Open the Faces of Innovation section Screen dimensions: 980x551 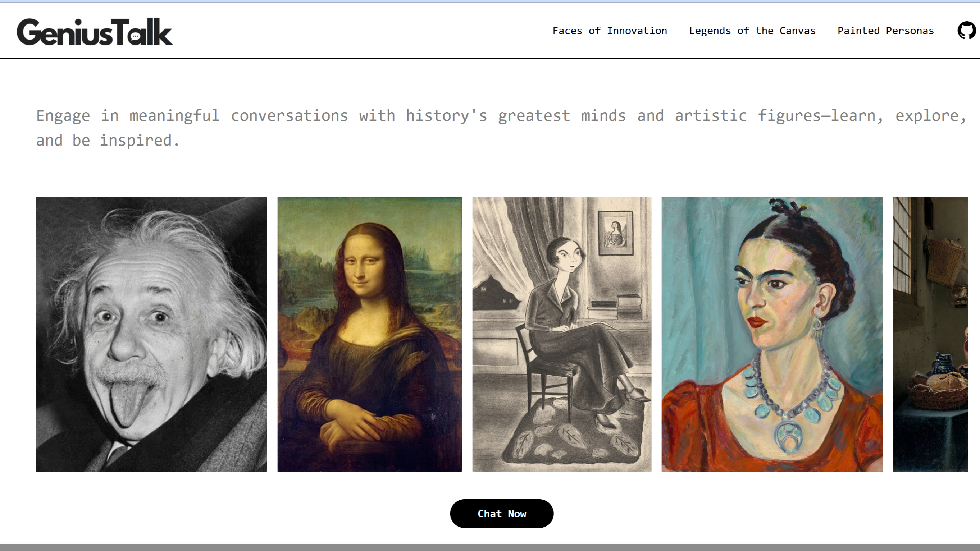click(610, 31)
